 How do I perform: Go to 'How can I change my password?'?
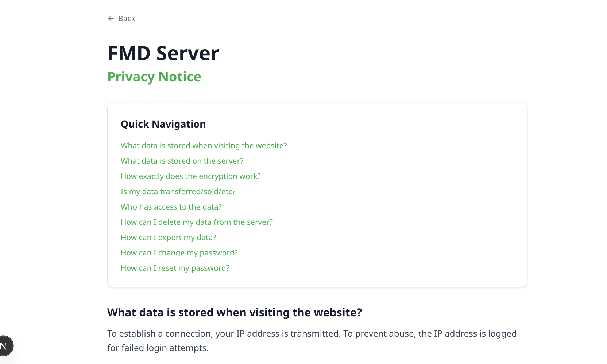point(179,253)
